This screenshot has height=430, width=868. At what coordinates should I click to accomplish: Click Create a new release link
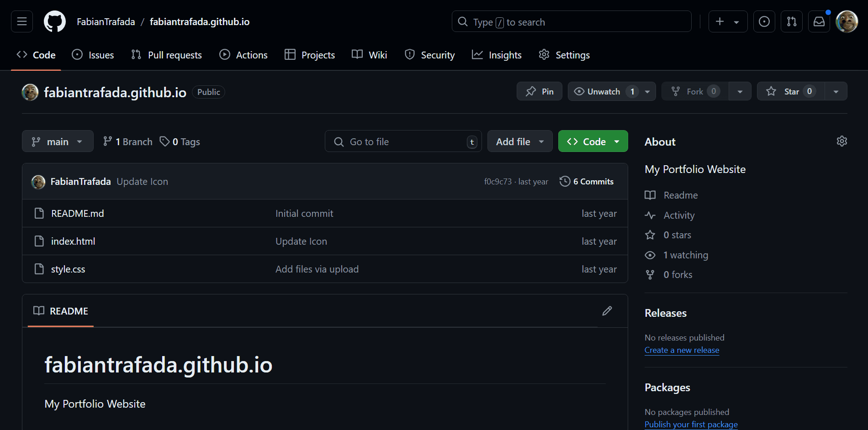682,350
